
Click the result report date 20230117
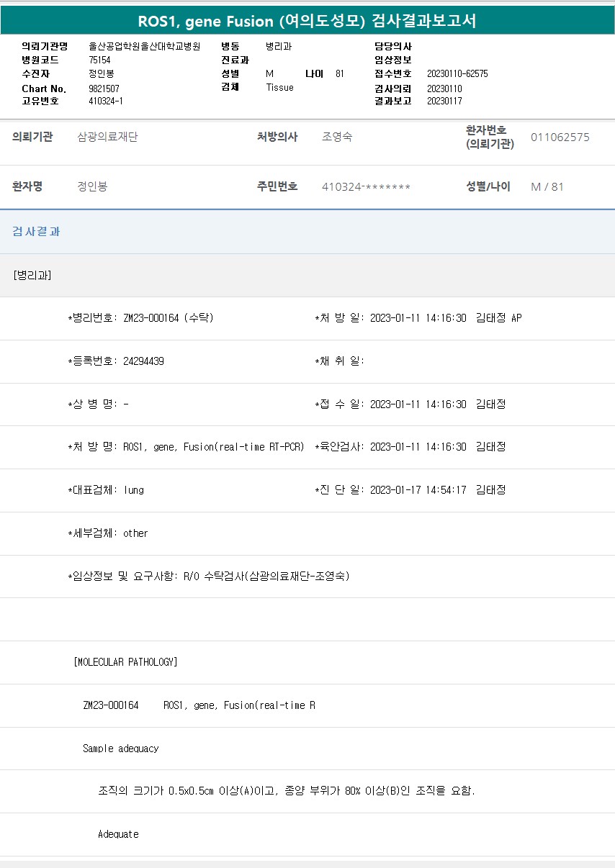[444, 101]
